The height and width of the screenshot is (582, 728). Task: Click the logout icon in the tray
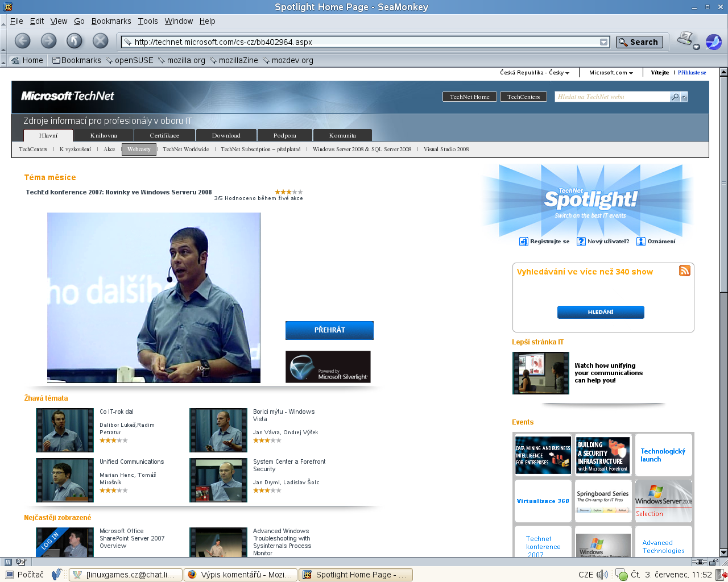722,575
